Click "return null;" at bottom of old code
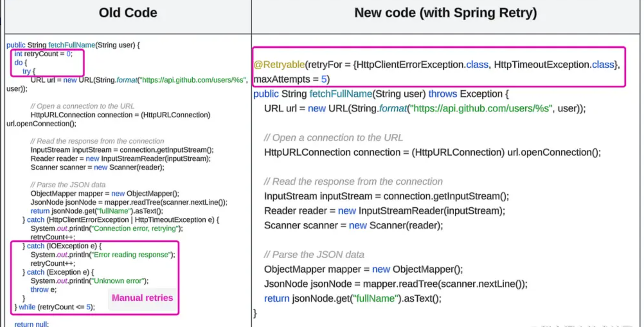The width and height of the screenshot is (644, 327). click(x=32, y=324)
